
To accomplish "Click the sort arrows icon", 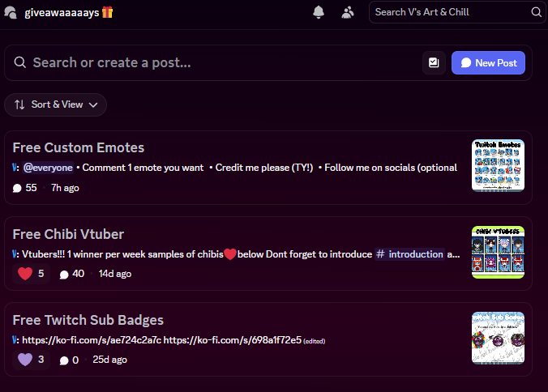I will (x=19, y=104).
